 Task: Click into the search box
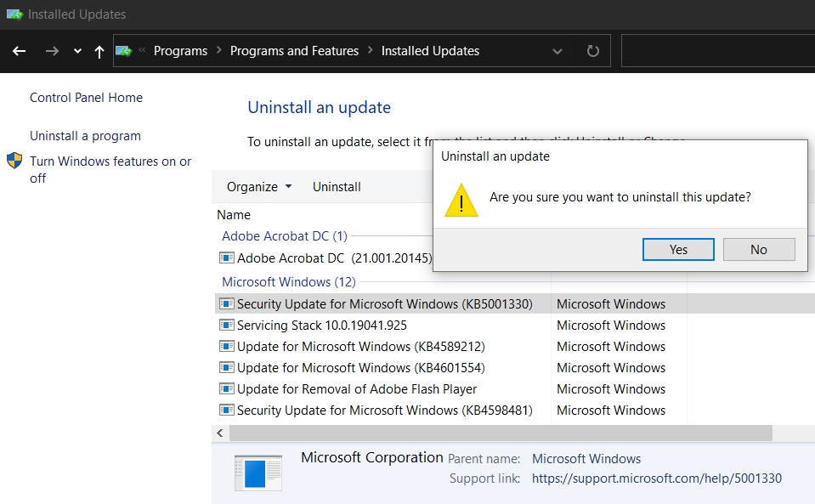[718, 51]
